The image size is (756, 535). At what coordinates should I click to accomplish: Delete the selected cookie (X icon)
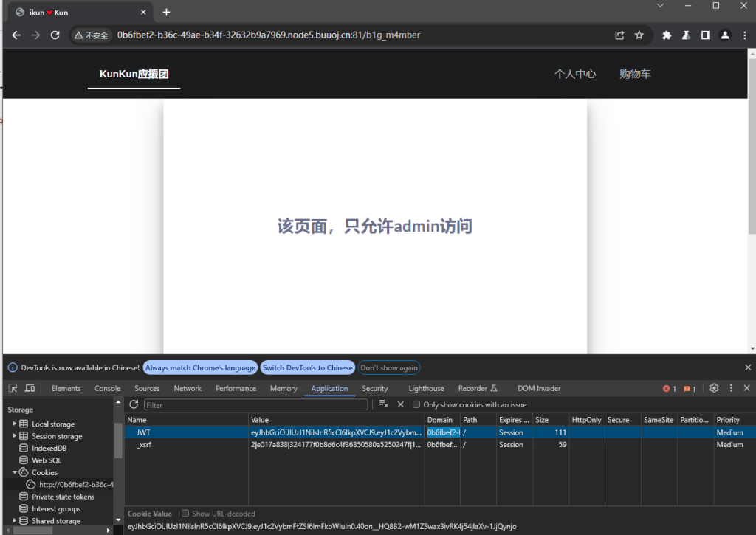point(401,404)
